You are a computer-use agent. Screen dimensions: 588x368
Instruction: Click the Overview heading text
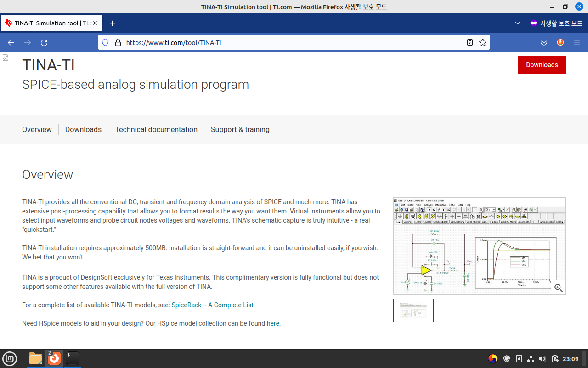pyautogui.click(x=47, y=174)
